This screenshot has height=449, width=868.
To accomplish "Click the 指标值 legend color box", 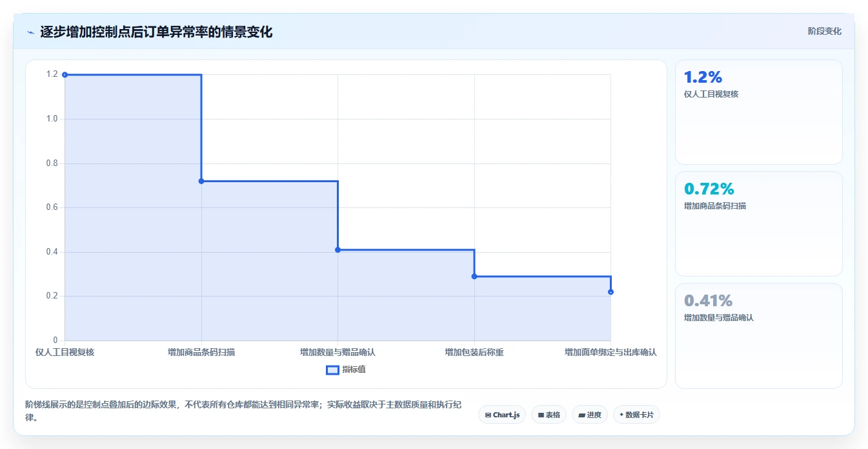I will (x=332, y=370).
